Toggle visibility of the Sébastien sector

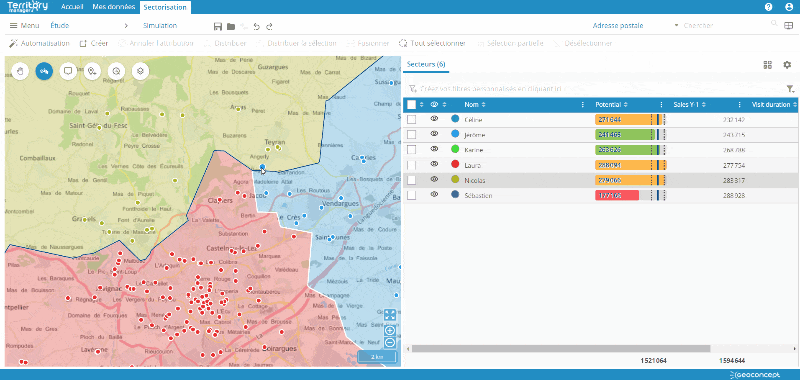point(435,195)
